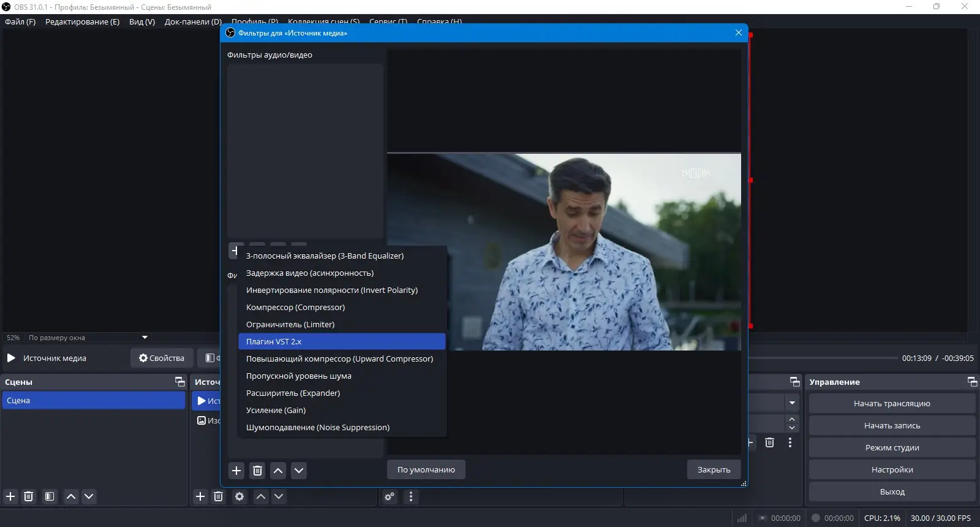The height and width of the screenshot is (527, 980).
Task: Open scene filters icon in Scenes panel
Action: (50, 496)
